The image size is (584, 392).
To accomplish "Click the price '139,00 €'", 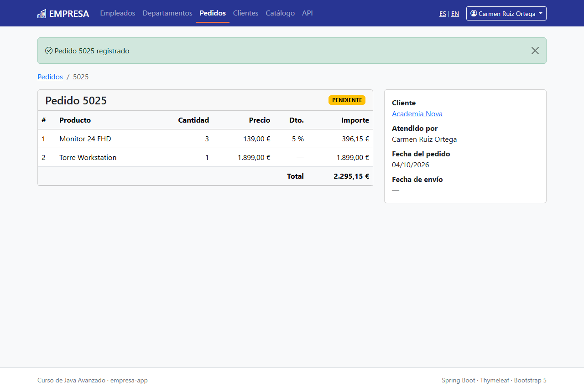I will (x=256, y=139).
